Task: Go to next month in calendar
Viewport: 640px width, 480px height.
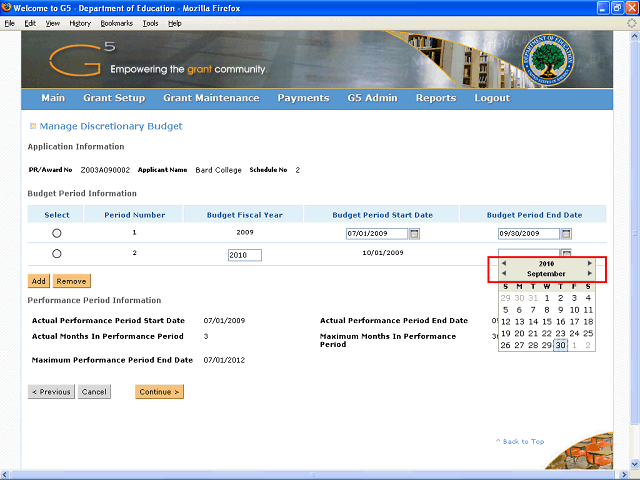Action: pos(590,274)
